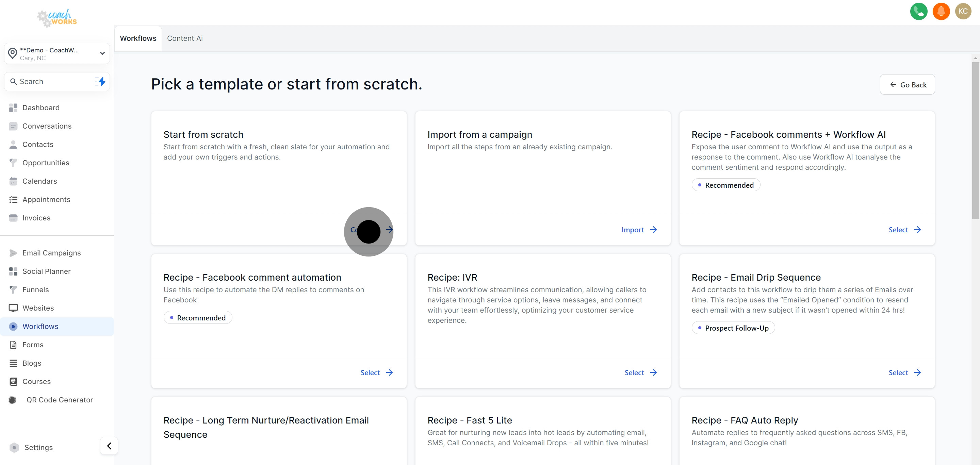The image size is (980, 465).
Task: Open QR Code Generator in sidebar
Action: click(x=59, y=400)
